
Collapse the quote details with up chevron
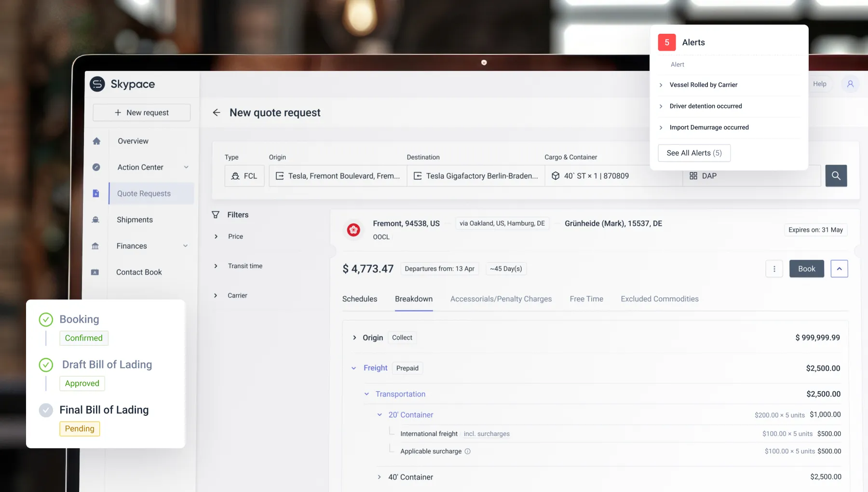coord(840,269)
